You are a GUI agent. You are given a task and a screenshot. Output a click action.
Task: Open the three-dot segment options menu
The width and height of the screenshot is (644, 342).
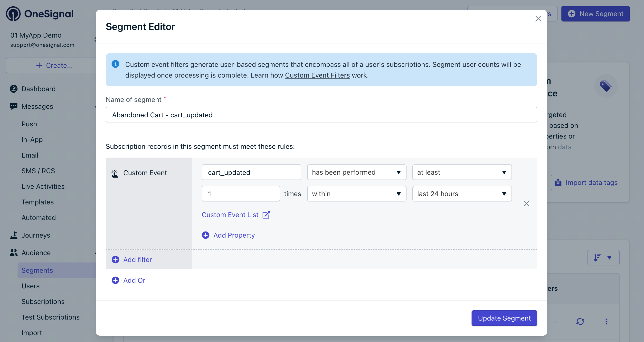tap(606, 322)
